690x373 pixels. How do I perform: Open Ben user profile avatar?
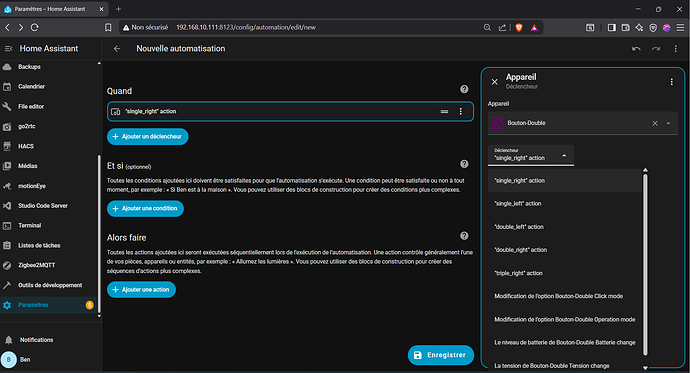pyautogui.click(x=9, y=359)
